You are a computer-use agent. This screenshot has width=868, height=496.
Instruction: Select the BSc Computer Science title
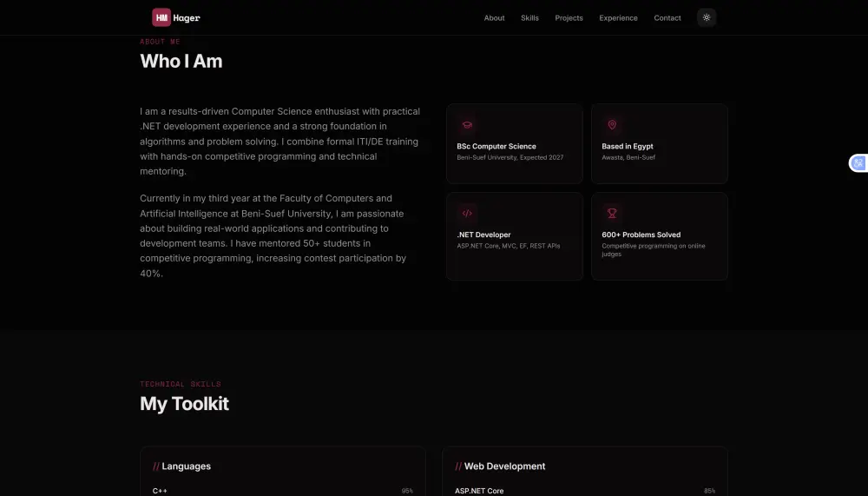click(496, 146)
